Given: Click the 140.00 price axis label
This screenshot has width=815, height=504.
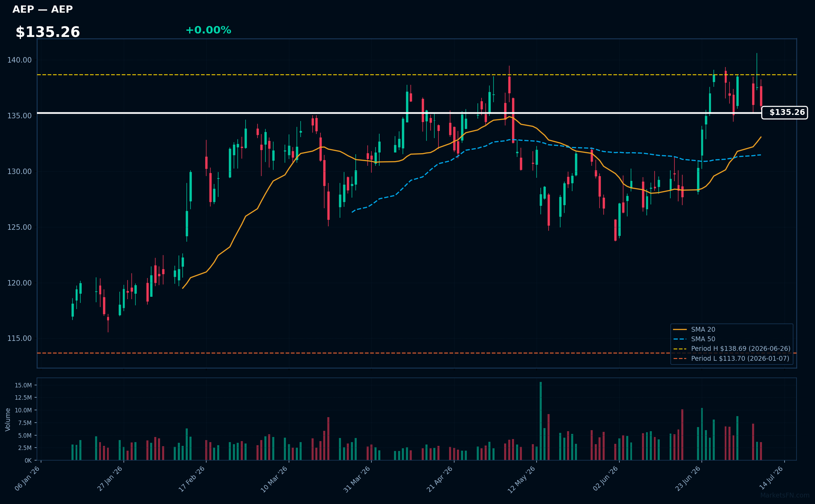Looking at the screenshot, I should pos(19,60).
